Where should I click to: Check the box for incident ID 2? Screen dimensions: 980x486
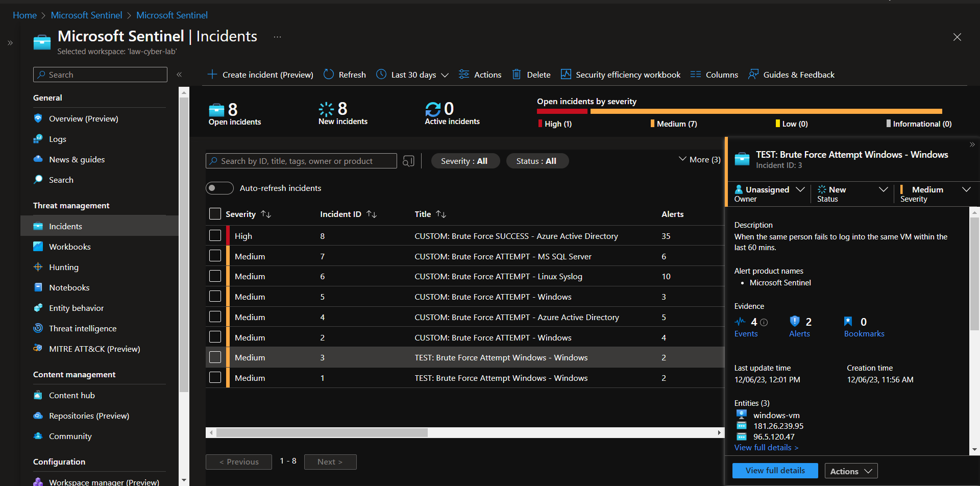point(215,337)
